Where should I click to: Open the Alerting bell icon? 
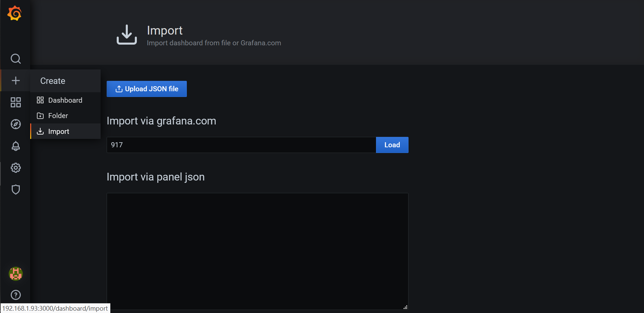[x=16, y=146]
